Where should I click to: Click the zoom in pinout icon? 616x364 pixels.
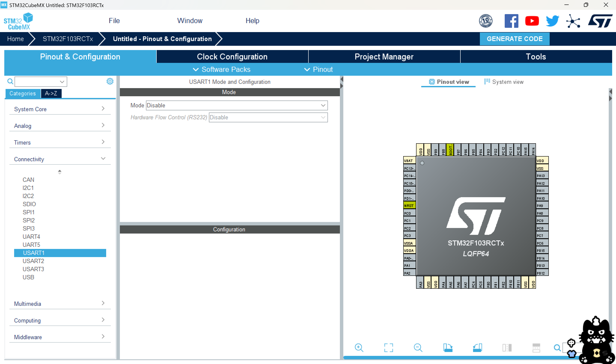[359, 347]
